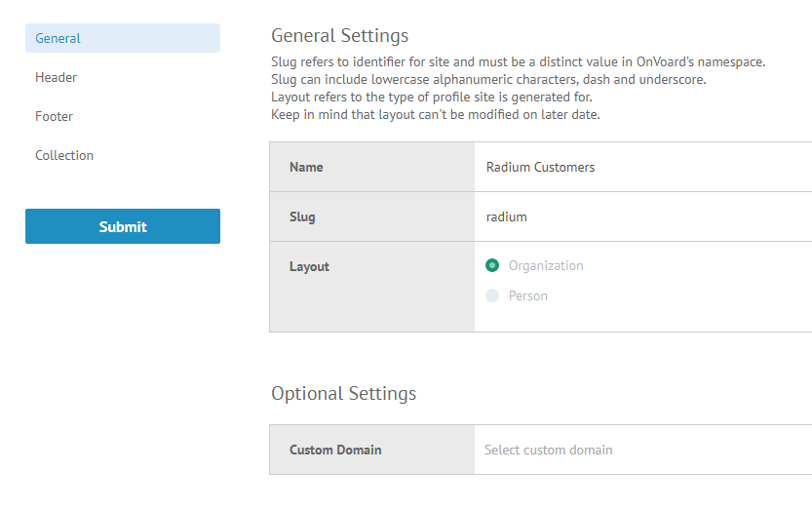Click the Submit button
812x511 pixels.
tap(123, 226)
